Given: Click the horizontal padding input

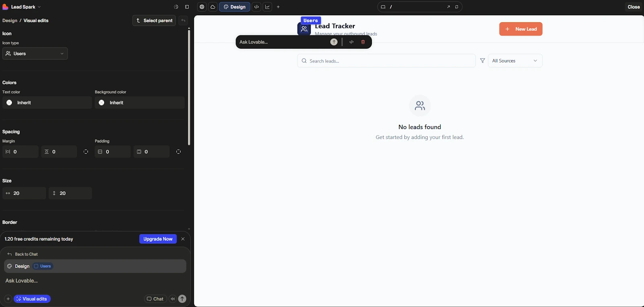Looking at the screenshot, I should point(113,152).
